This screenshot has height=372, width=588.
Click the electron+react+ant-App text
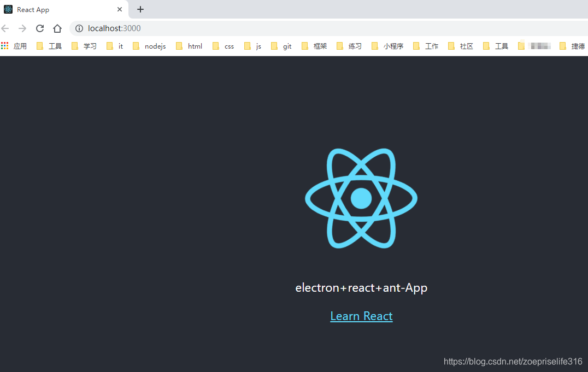pyautogui.click(x=362, y=288)
